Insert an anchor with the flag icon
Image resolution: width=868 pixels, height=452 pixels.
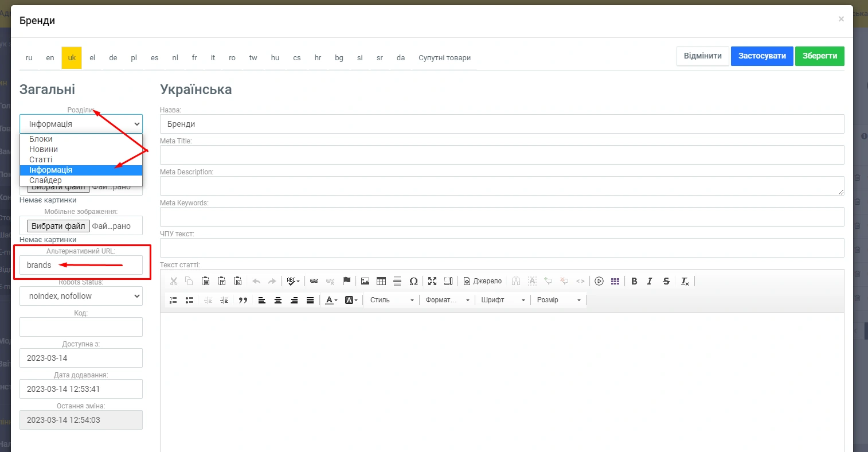tap(346, 281)
